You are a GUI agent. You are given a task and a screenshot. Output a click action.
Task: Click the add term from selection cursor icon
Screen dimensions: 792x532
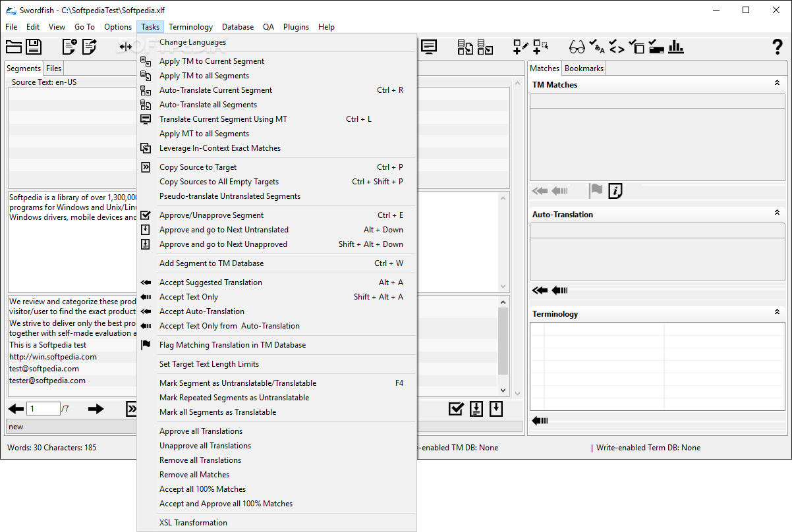coord(541,47)
